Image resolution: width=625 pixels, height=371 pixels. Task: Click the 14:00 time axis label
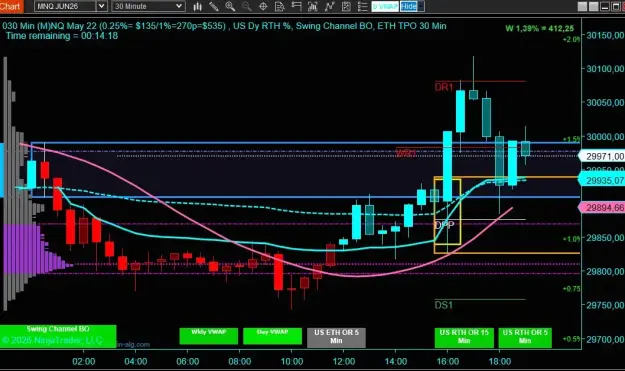click(396, 361)
